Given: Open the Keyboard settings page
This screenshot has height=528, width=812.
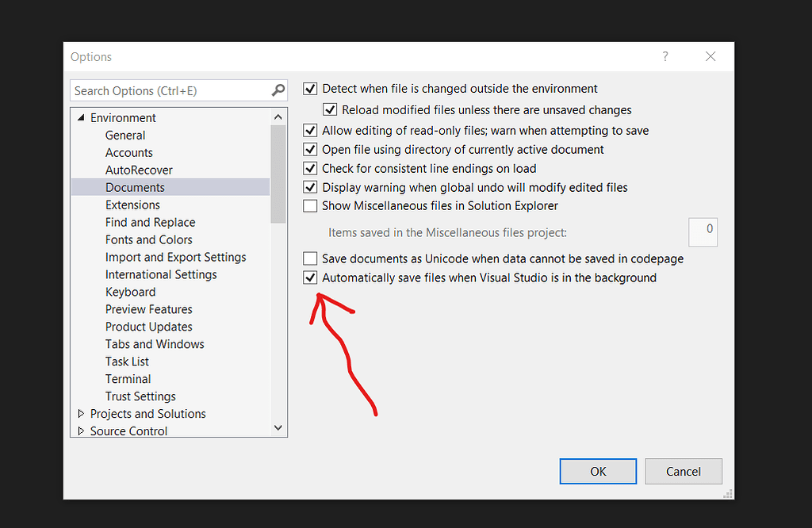Looking at the screenshot, I should point(130,292).
